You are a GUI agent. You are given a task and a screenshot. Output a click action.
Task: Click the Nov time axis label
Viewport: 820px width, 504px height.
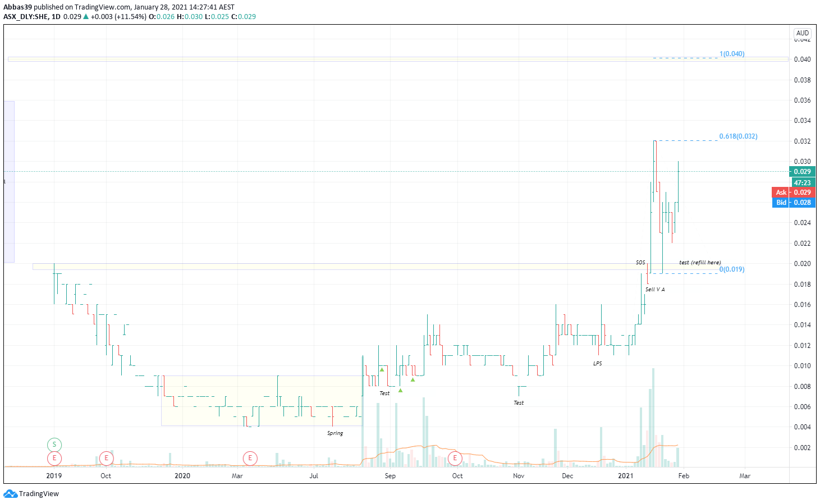point(519,476)
